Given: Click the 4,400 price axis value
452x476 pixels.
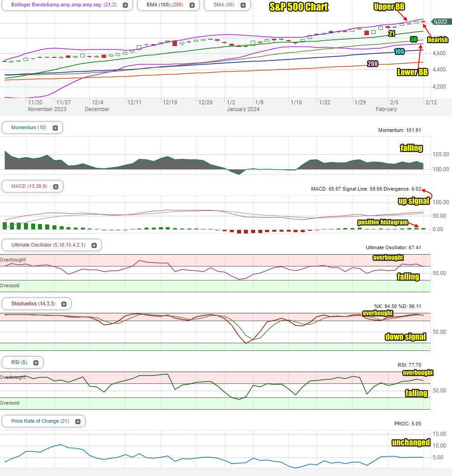Looking at the screenshot, I should pyautogui.click(x=439, y=70).
